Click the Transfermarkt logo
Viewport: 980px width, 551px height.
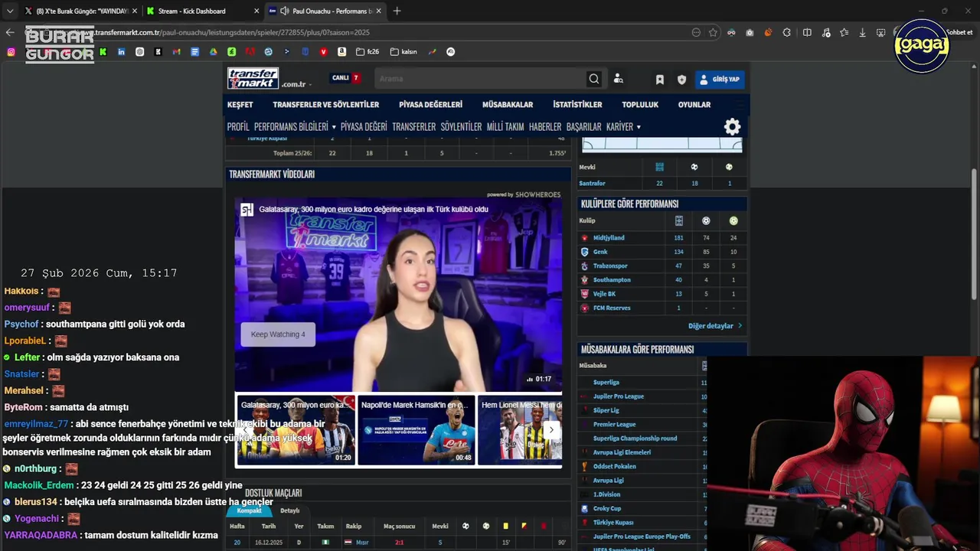pyautogui.click(x=253, y=79)
